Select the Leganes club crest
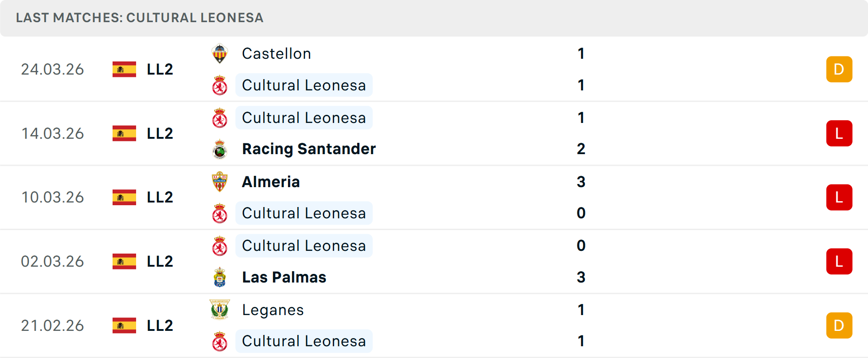The width and height of the screenshot is (868, 358). (220, 310)
